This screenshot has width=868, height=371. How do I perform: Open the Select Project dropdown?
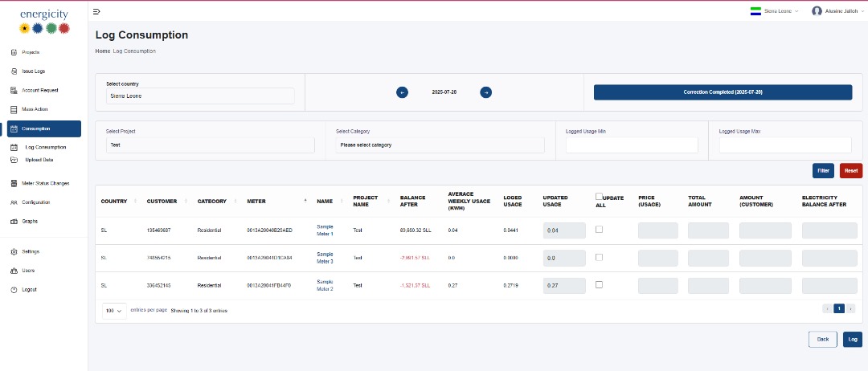pyautogui.click(x=211, y=145)
